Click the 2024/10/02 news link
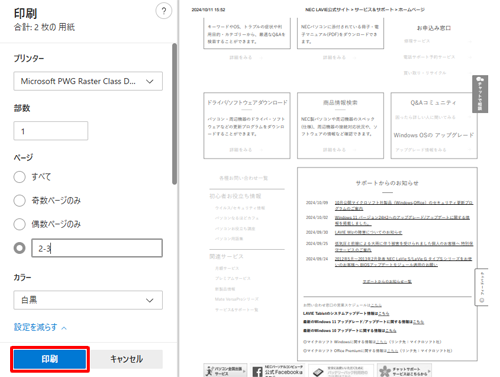The image size is (500, 377). (402, 220)
